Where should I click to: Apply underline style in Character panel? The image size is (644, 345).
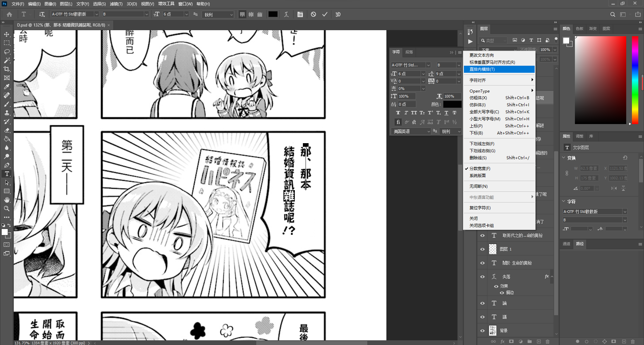point(446,113)
